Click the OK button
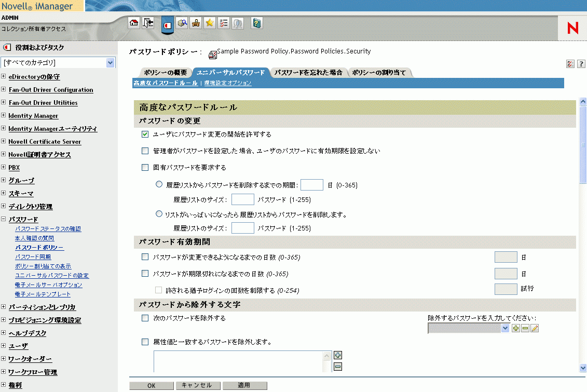The image size is (587, 392). click(151, 386)
